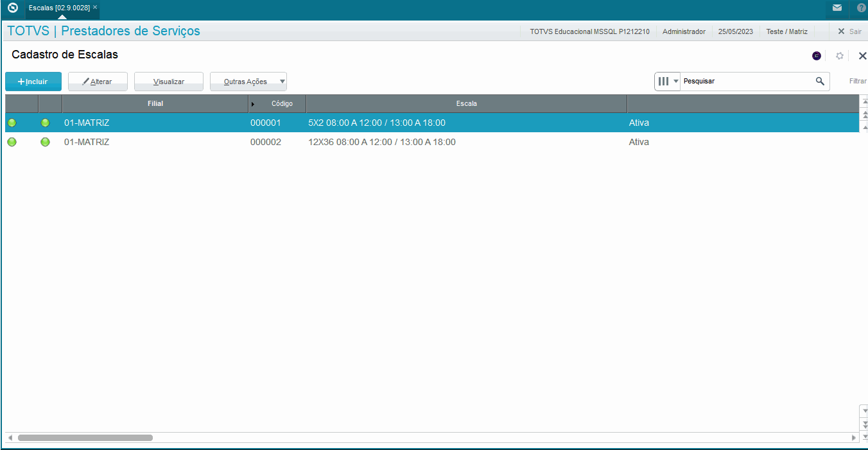The width and height of the screenshot is (868, 450).
Task: Sort by the Escala column header
Action: pyautogui.click(x=467, y=103)
